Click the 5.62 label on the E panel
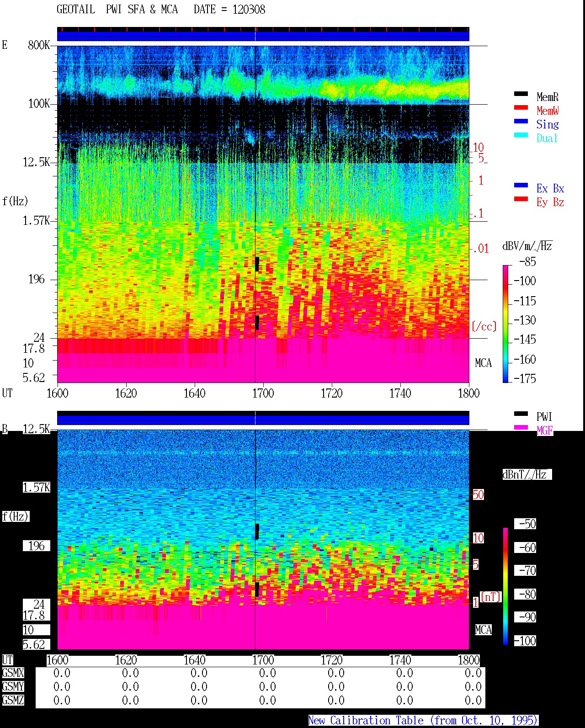585x728 pixels. [x=34, y=377]
